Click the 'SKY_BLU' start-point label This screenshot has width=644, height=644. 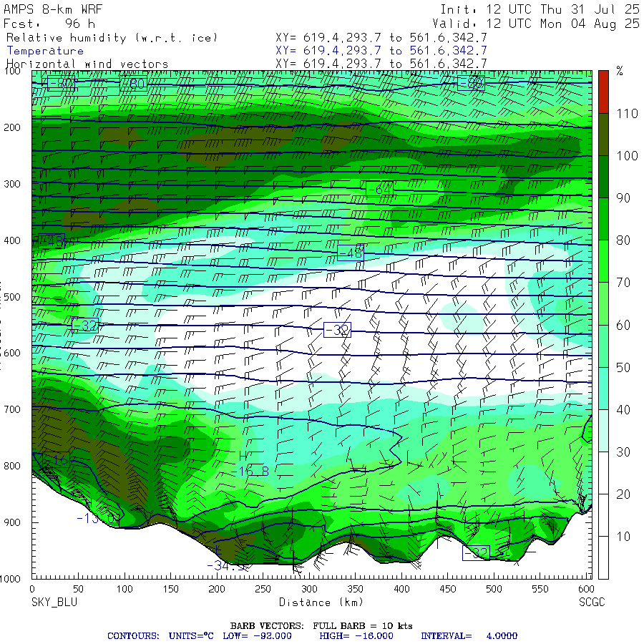point(54,602)
